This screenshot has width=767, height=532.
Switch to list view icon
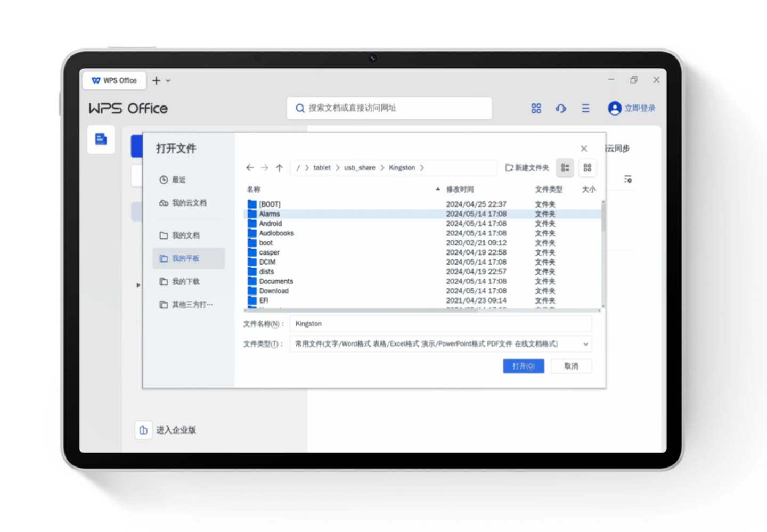pos(565,168)
